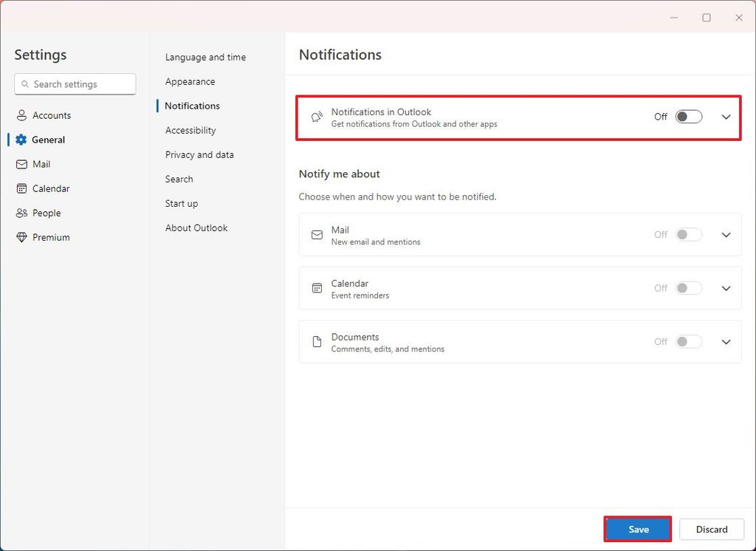
Task: Turn on Mail notifications toggle
Action: point(688,234)
